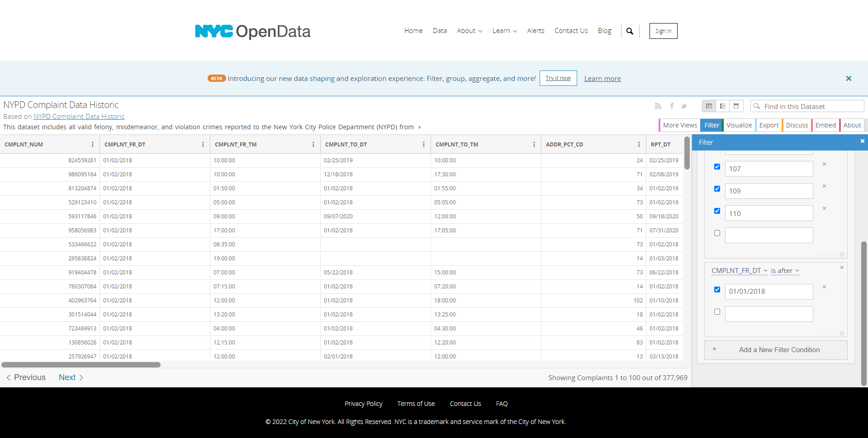Open the Alerts page

536,31
